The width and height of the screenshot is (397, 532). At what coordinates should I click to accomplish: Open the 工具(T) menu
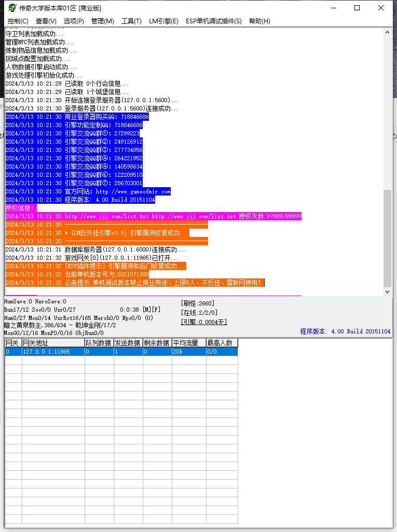pos(131,21)
